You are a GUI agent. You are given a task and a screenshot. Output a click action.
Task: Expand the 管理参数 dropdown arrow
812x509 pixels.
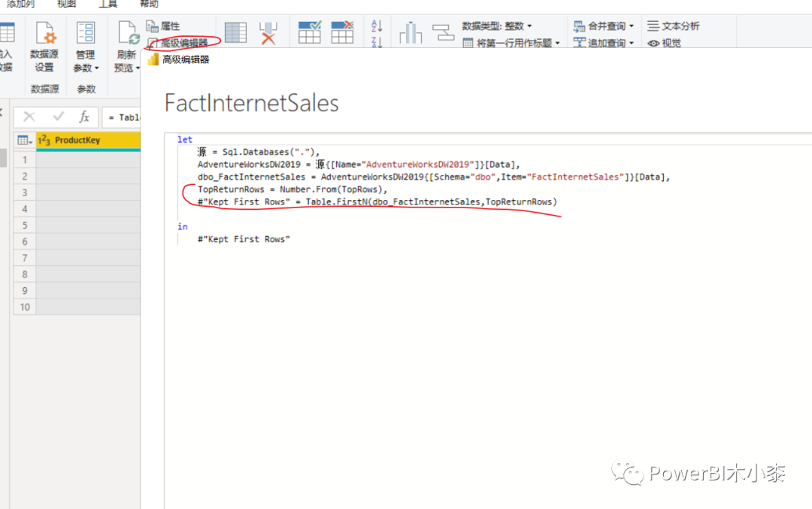97,68
